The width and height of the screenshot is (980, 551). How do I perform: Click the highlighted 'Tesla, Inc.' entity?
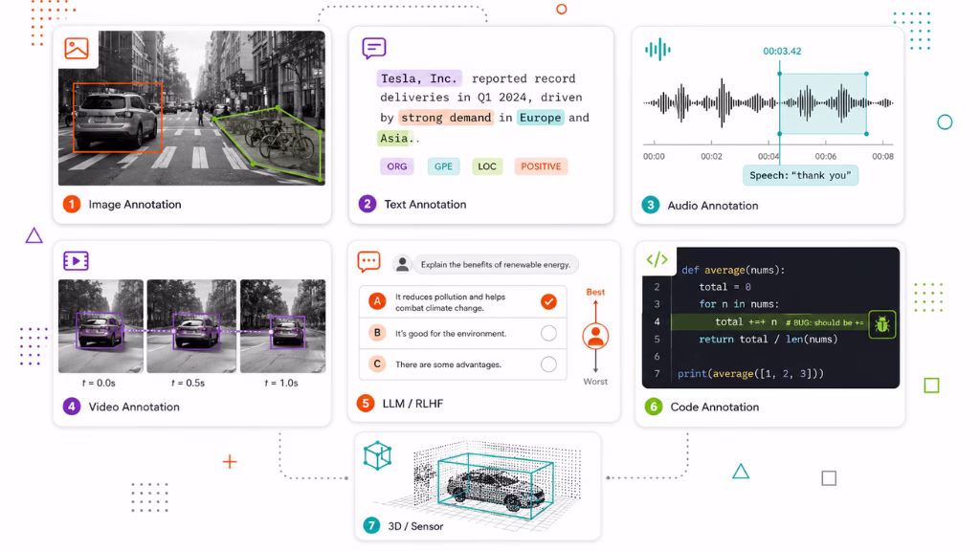(x=419, y=78)
